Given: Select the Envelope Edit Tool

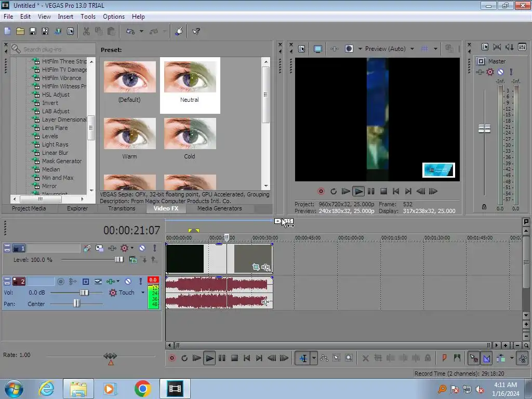Looking at the screenshot, I should [324, 358].
